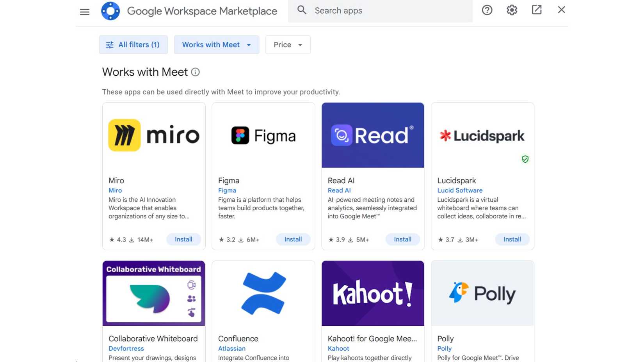Click Miro's 14M+ download count
This screenshot has height=362, width=644.
[141, 240]
